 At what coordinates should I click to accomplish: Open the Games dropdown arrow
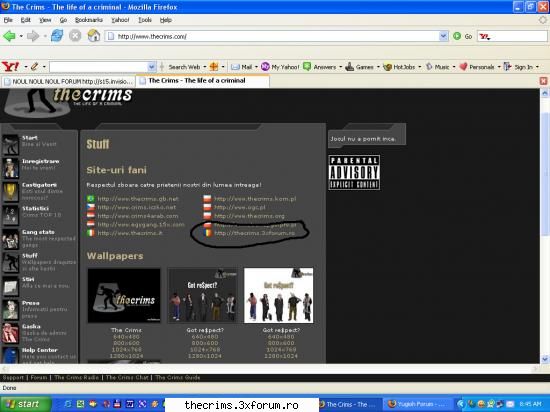378,67
